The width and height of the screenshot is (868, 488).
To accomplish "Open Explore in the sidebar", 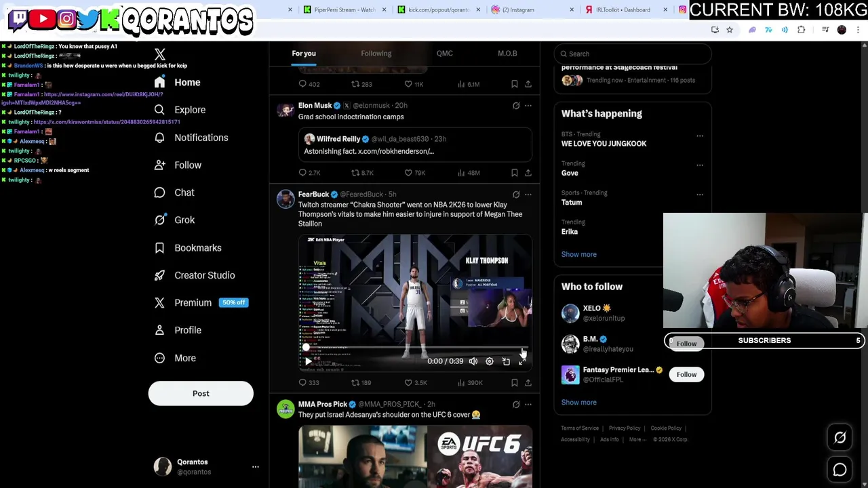I will click(x=180, y=110).
